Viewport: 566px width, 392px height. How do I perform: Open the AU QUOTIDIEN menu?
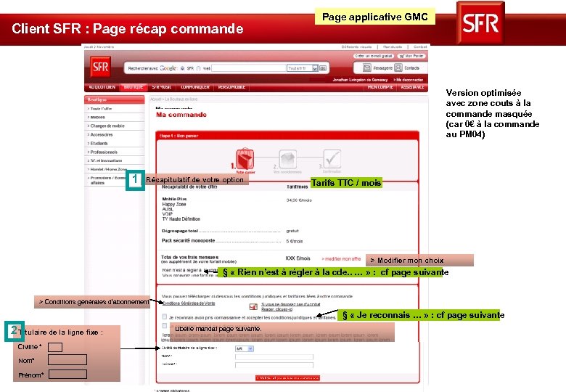point(102,87)
